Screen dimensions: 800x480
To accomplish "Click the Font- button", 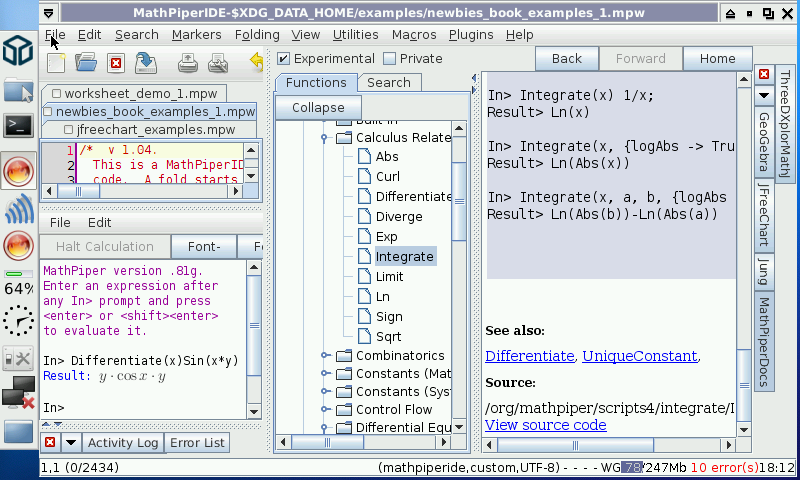I will [204, 247].
